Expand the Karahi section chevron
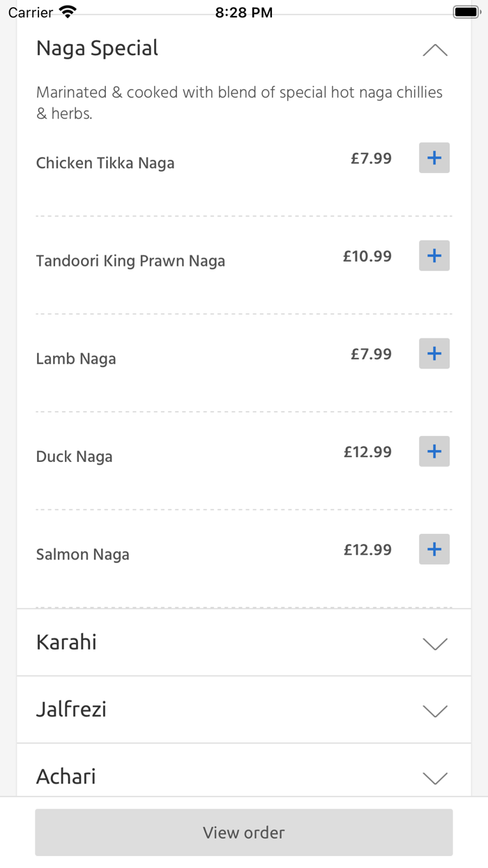The height and width of the screenshot is (868, 488). click(435, 643)
